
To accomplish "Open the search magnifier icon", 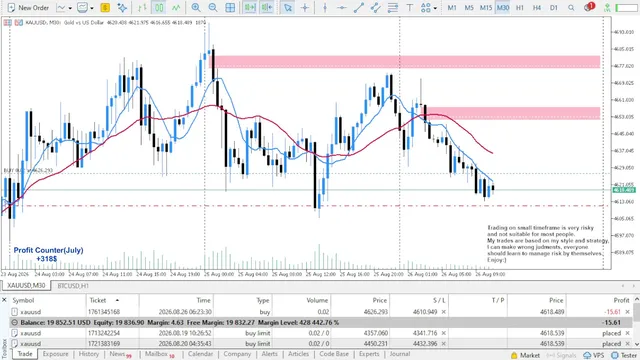I will 571,8.
